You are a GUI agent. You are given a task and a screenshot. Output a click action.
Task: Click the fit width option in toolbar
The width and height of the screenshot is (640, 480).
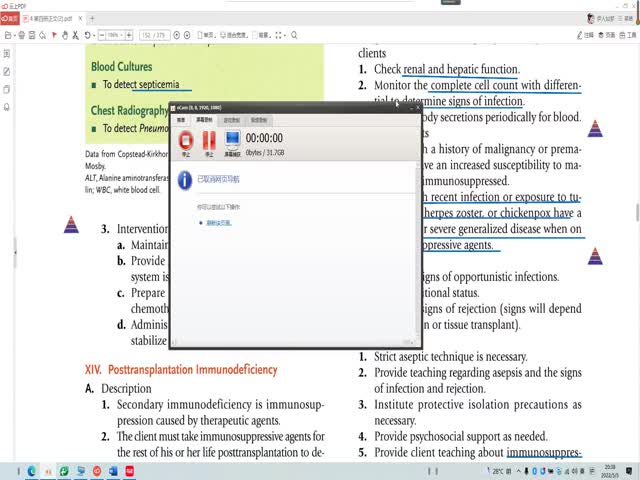[x=237, y=35]
